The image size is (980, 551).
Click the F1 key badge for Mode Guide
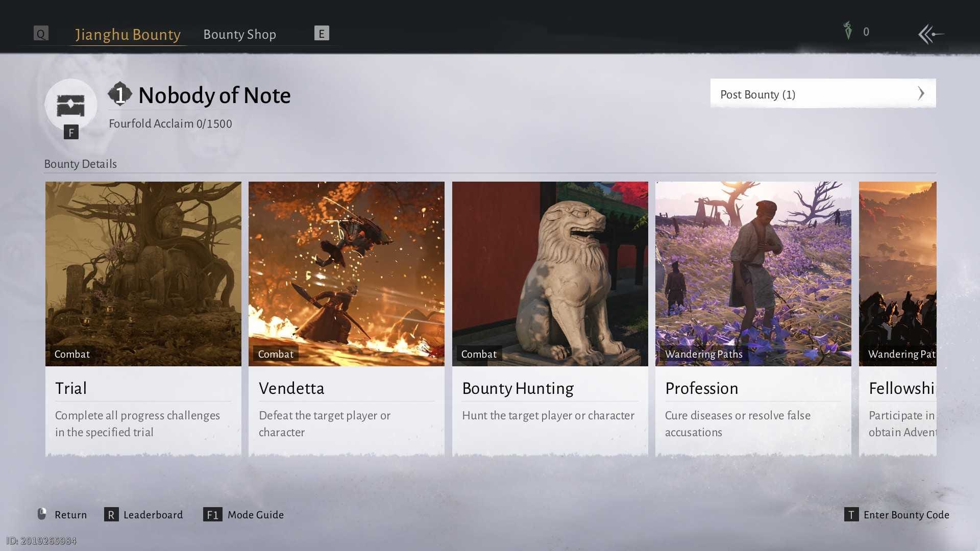point(213,515)
